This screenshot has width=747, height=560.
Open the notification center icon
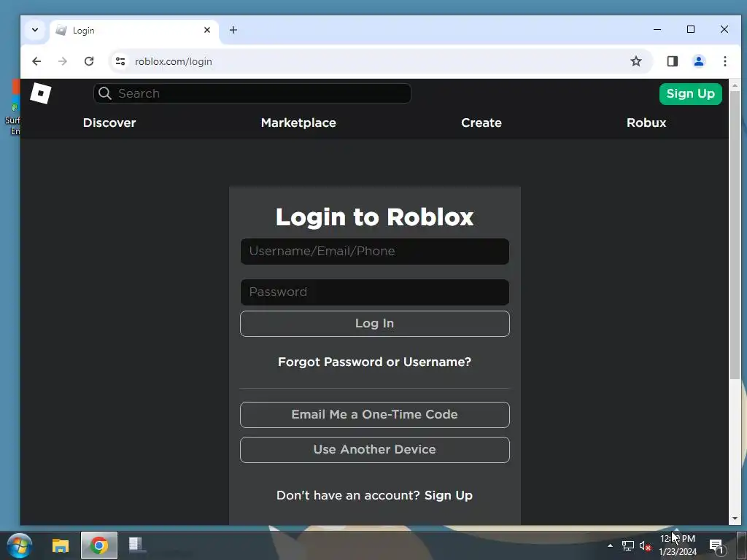(717, 547)
